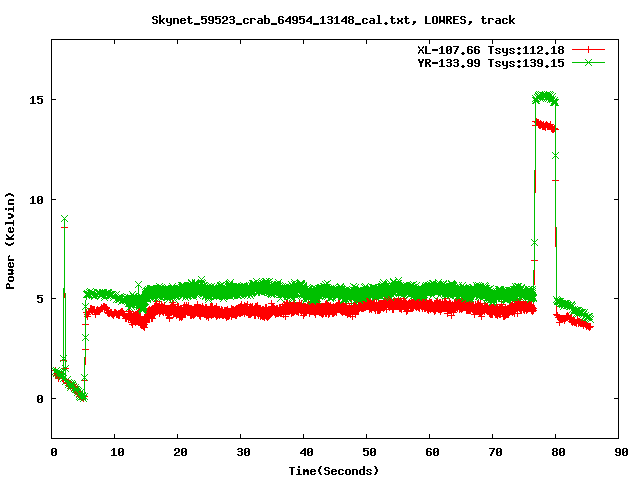Select legend entry XL-107.66 Tsys:112.18

[491, 50]
